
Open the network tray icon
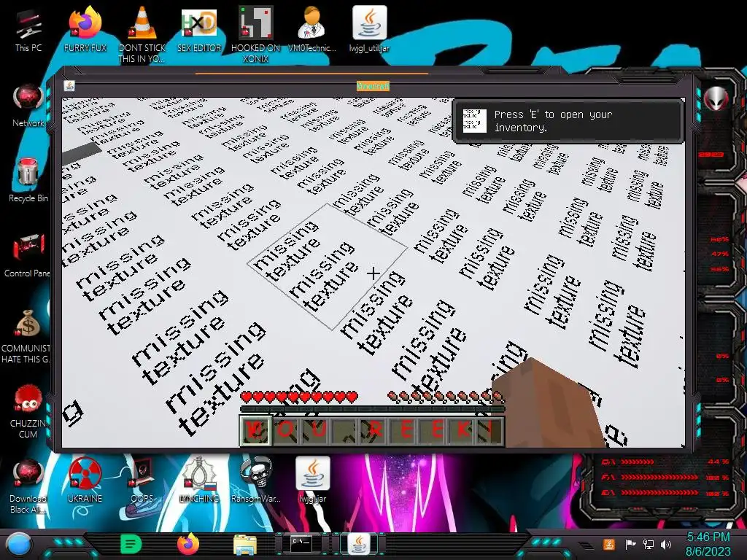pos(649,544)
